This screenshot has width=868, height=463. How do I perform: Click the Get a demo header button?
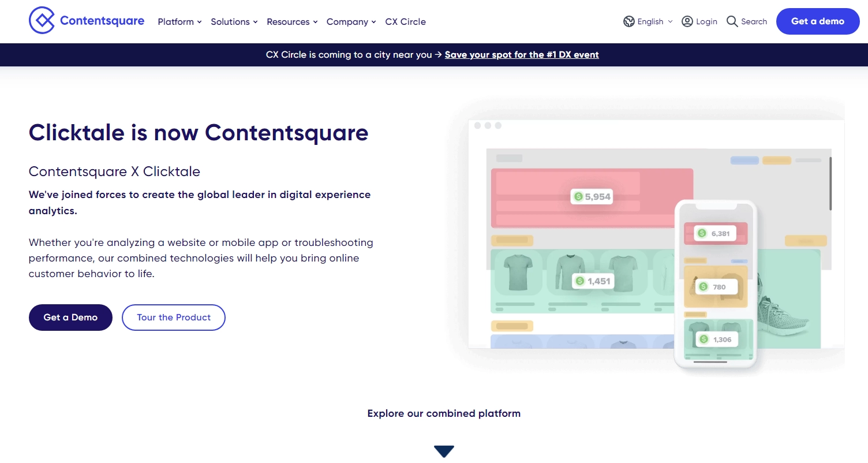point(817,21)
